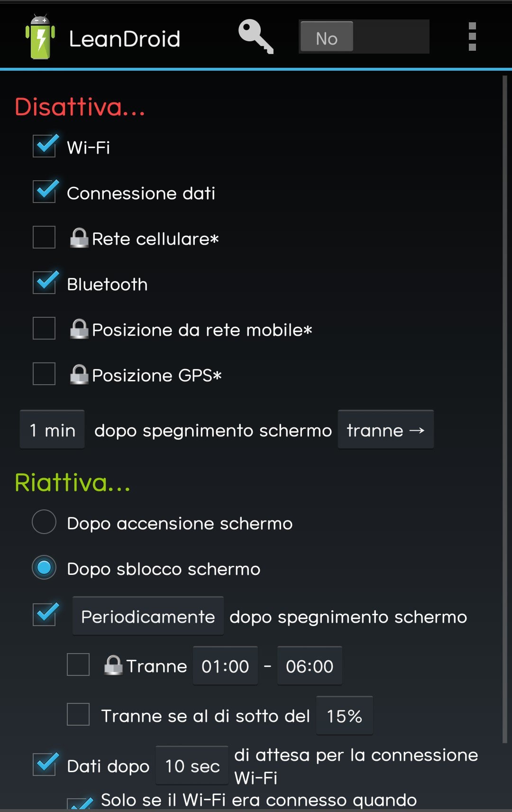Viewport: 512px width, 812px height.
Task: Set the 01:00 start time field
Action: tap(225, 666)
